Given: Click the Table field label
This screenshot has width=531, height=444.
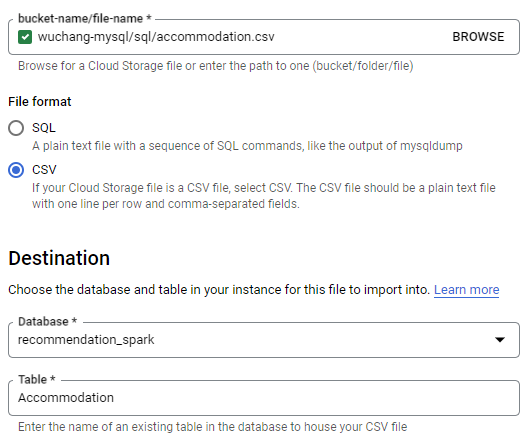Looking at the screenshot, I should pyautogui.click(x=37, y=379).
